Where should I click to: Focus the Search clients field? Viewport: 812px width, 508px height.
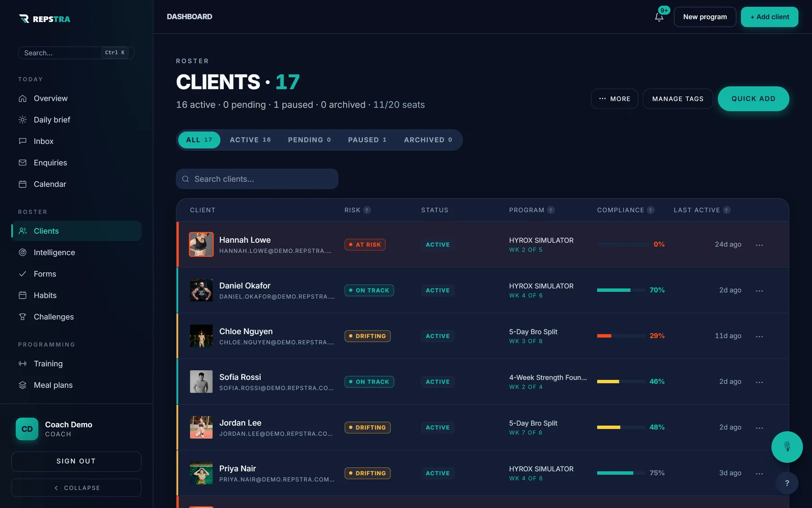click(x=257, y=179)
